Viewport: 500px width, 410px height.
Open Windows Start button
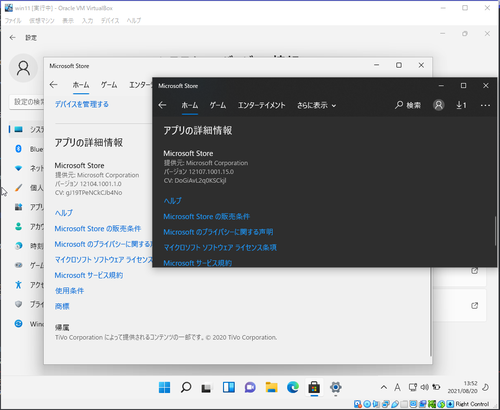point(164,387)
